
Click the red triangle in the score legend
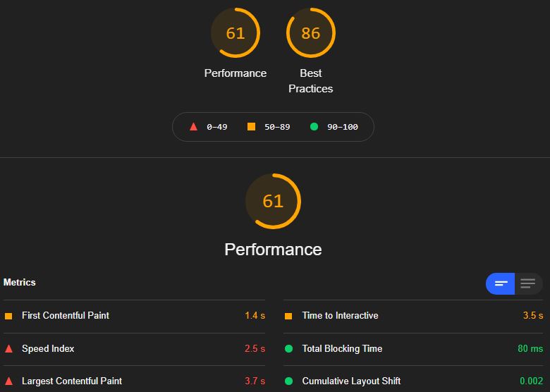pos(193,127)
